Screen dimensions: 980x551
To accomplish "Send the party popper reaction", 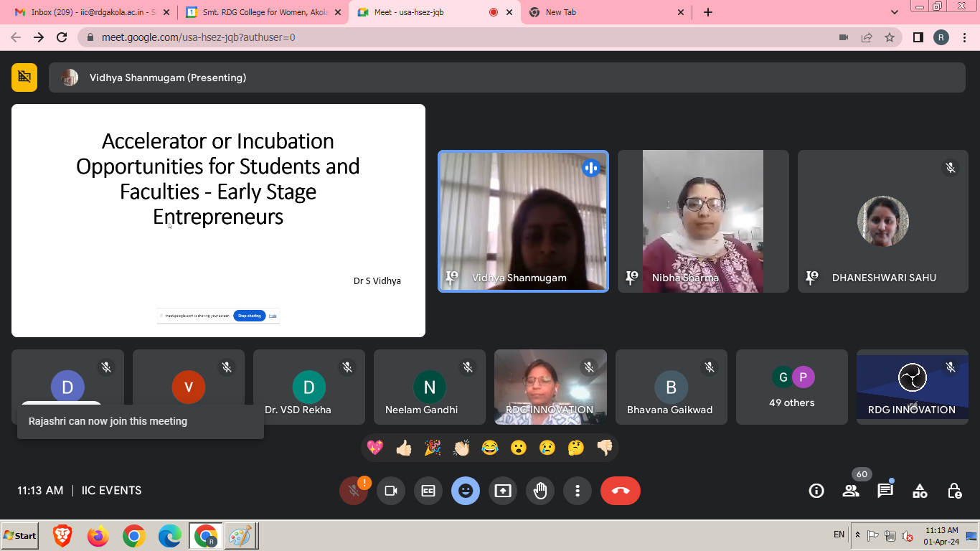I will pyautogui.click(x=433, y=448).
